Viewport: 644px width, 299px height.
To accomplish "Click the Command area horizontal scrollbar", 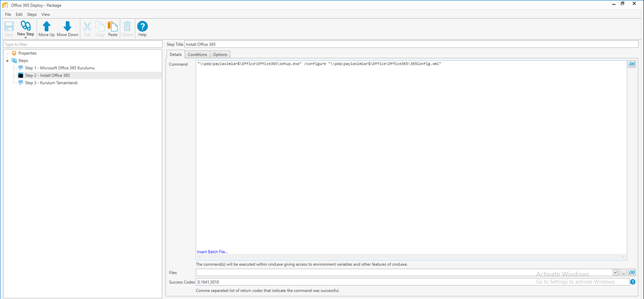I will tap(411, 256).
